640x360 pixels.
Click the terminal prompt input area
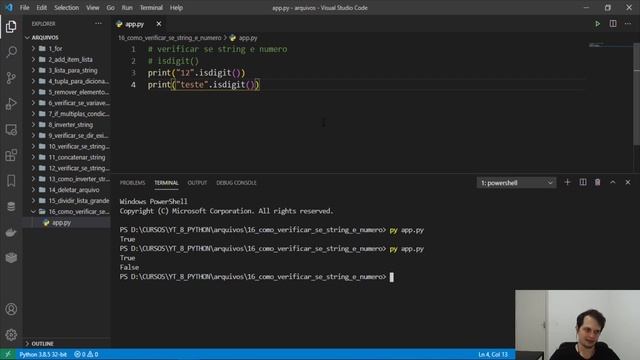tap(391, 277)
